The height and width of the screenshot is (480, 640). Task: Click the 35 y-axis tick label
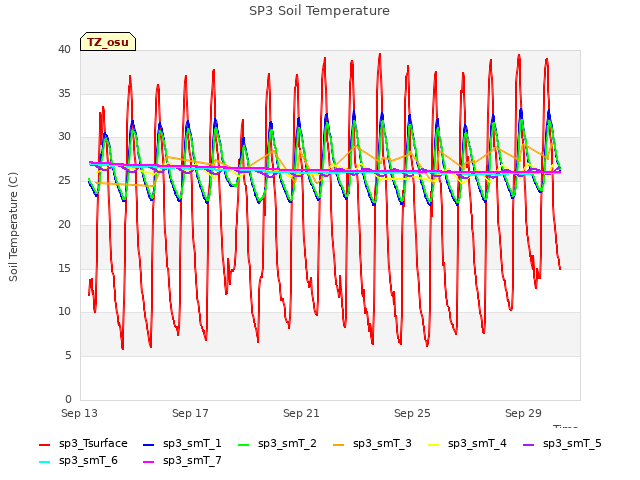coord(64,93)
